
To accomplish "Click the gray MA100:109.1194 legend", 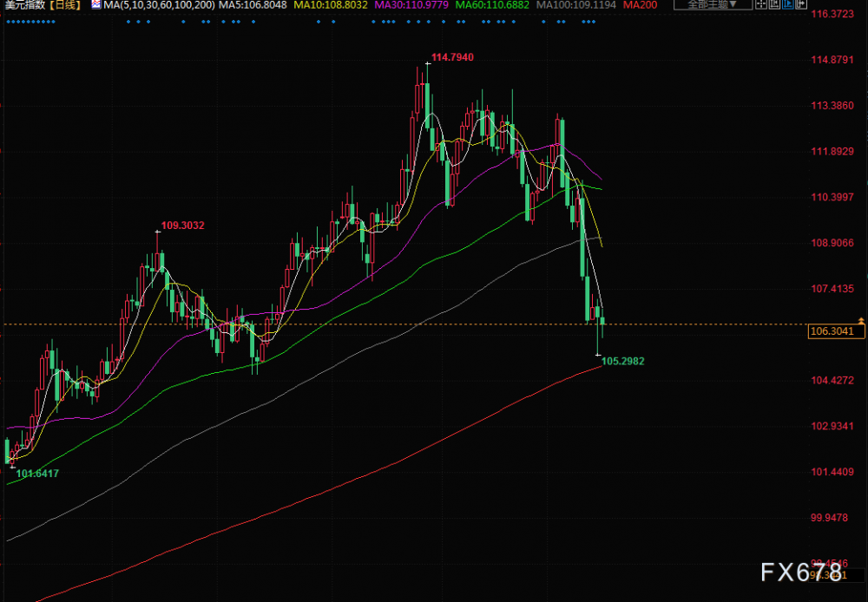I will 575,5.
